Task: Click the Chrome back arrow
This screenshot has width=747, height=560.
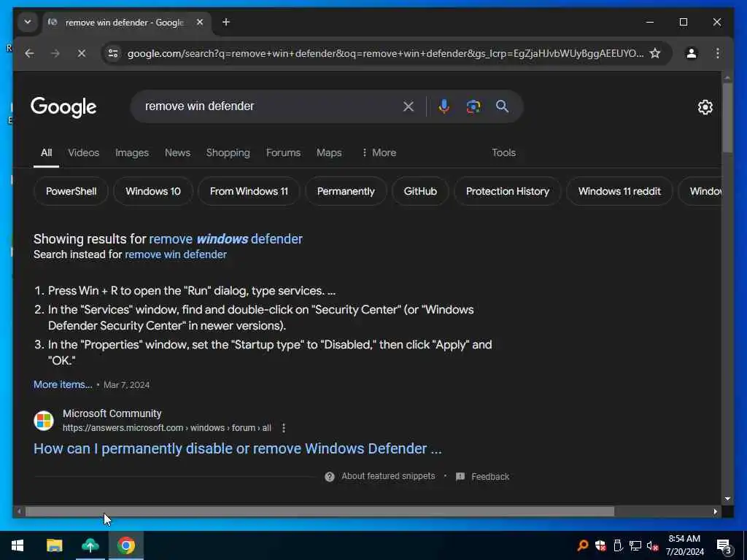Action: pyautogui.click(x=29, y=53)
